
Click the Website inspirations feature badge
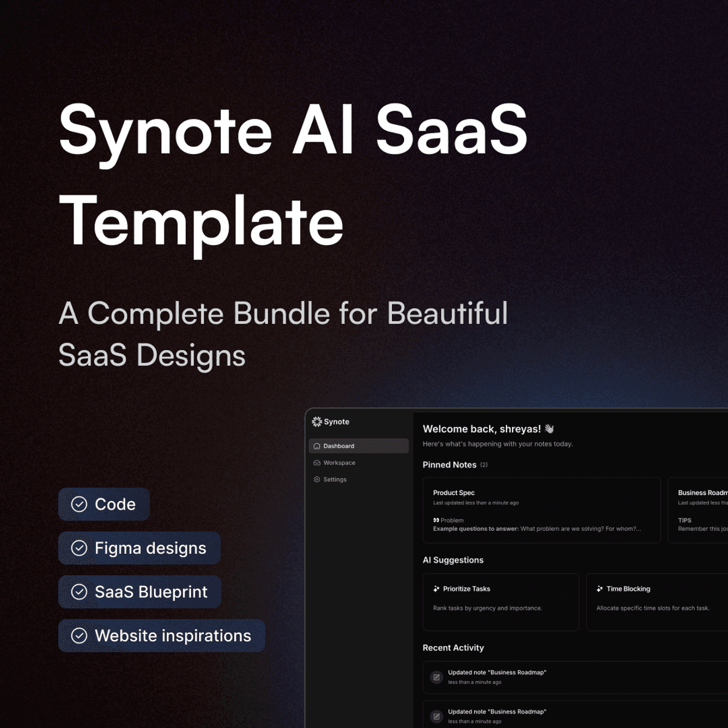tap(161, 636)
